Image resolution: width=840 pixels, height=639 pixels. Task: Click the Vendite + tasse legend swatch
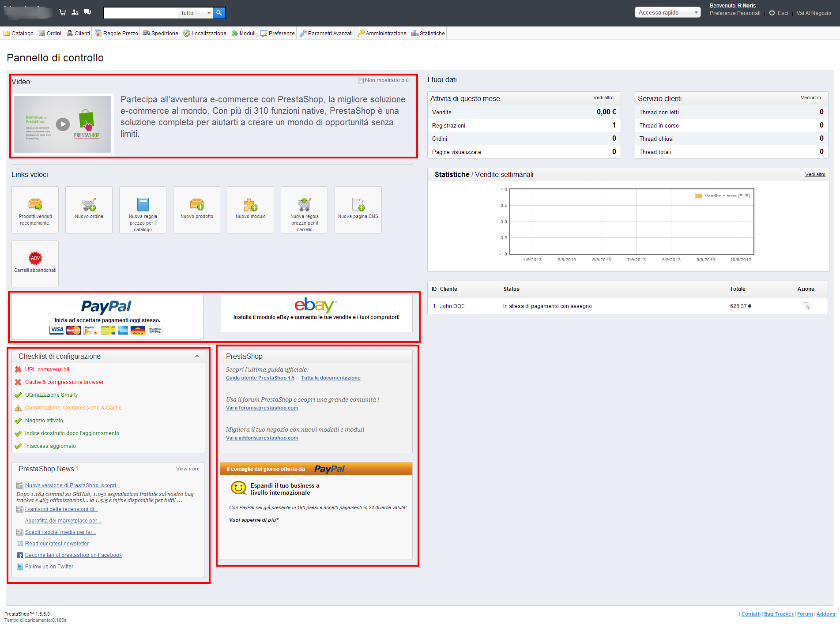(x=699, y=196)
